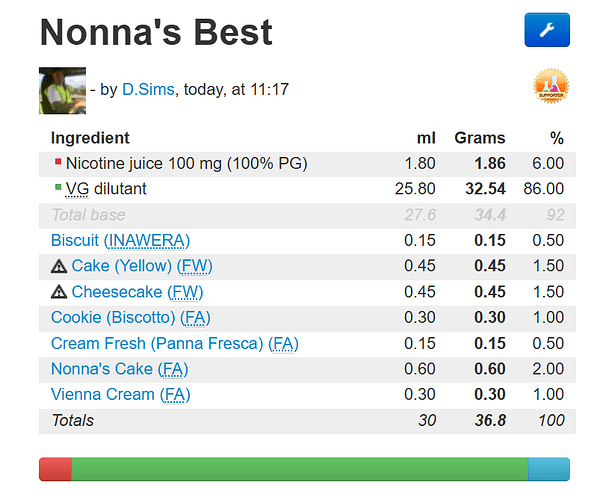Screen dimensions: 603x500
Task: Open D.Sims user profile link
Action: coord(149,90)
